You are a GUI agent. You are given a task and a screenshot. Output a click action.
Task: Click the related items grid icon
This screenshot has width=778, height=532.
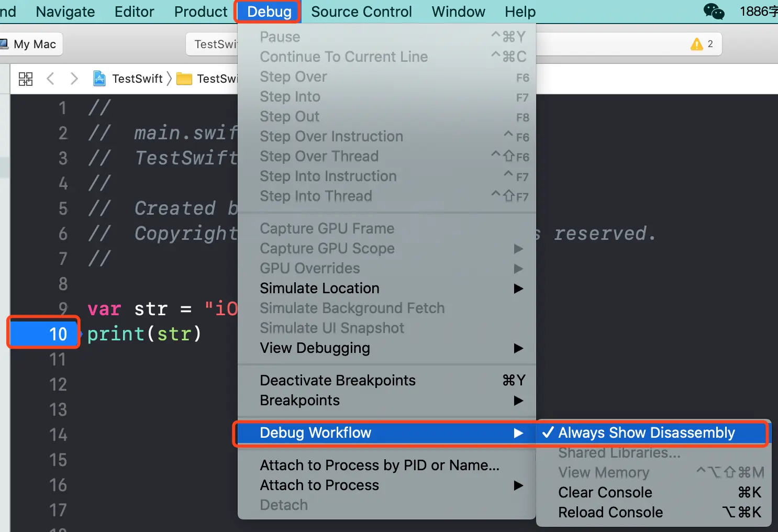coord(26,79)
